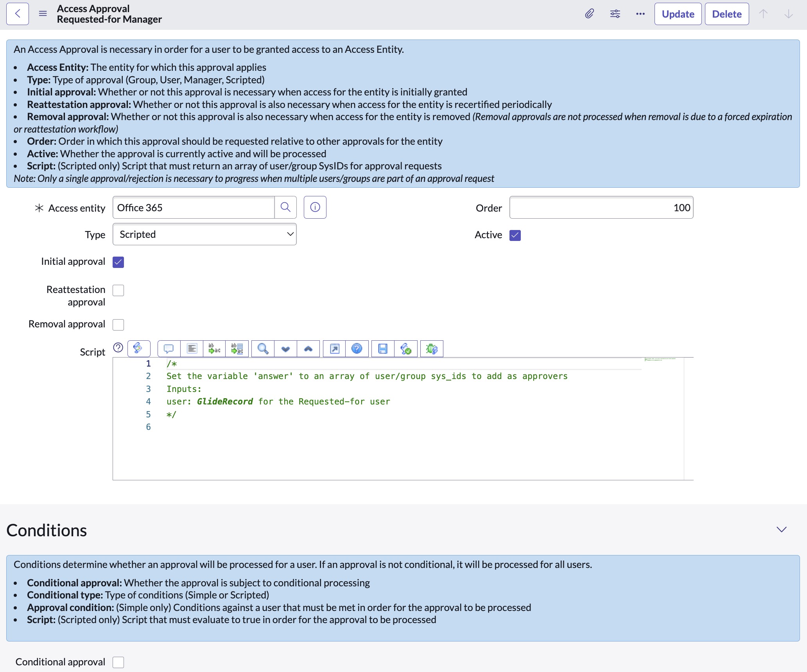Click the Order field showing 100
This screenshot has width=807, height=672.
601,207
